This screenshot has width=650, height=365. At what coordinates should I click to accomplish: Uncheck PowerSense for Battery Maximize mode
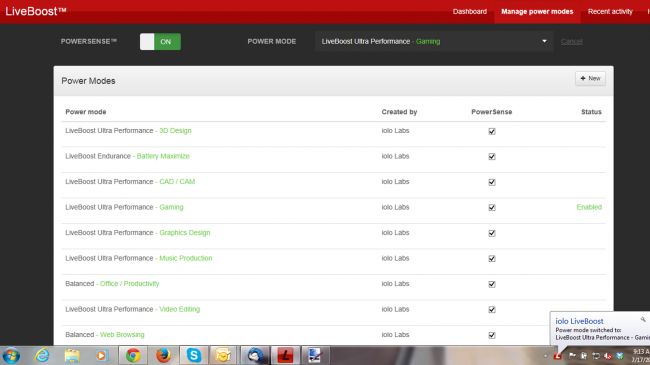click(x=492, y=156)
